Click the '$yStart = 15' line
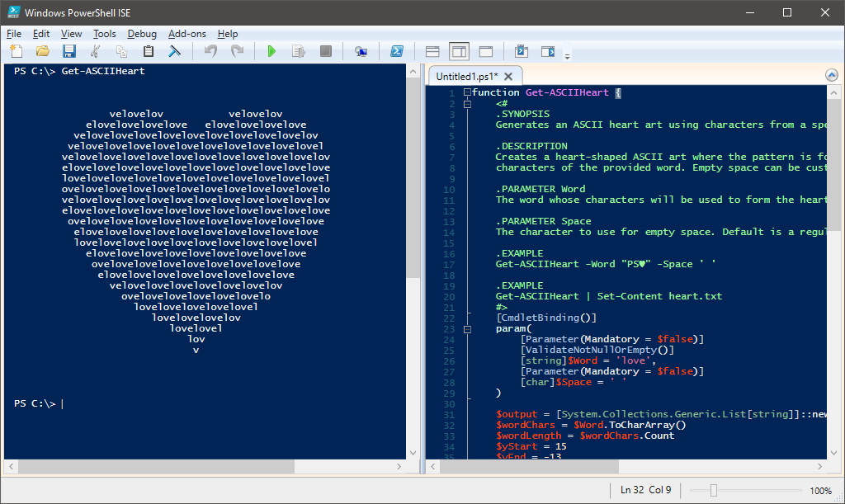 point(531,446)
